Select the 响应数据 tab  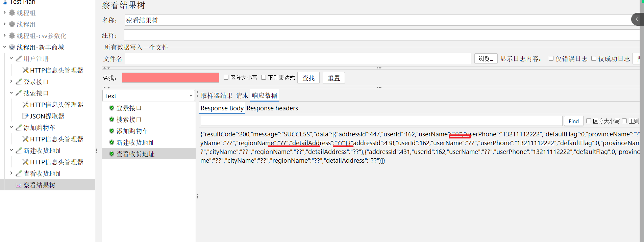click(264, 96)
